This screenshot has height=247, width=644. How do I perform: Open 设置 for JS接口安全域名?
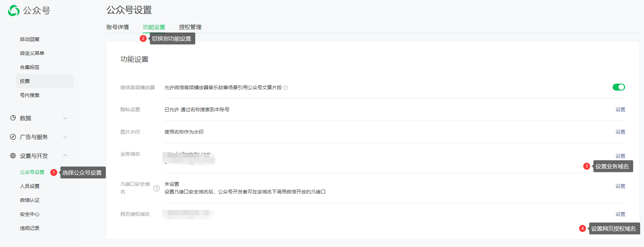pos(620,186)
